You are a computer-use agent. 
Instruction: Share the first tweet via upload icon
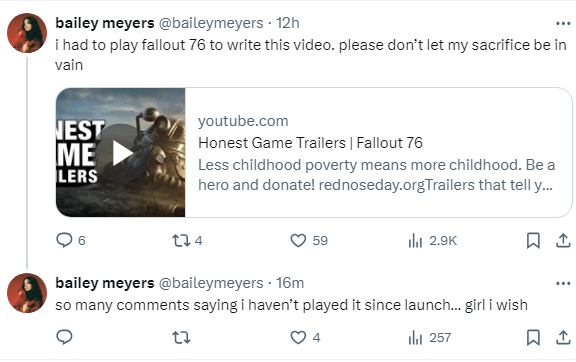click(x=563, y=241)
